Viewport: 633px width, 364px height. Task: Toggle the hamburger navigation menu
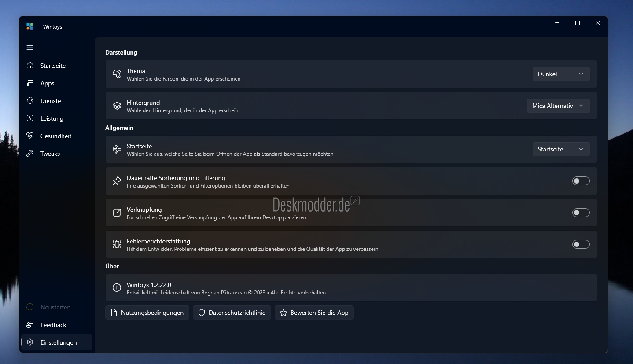tap(30, 48)
